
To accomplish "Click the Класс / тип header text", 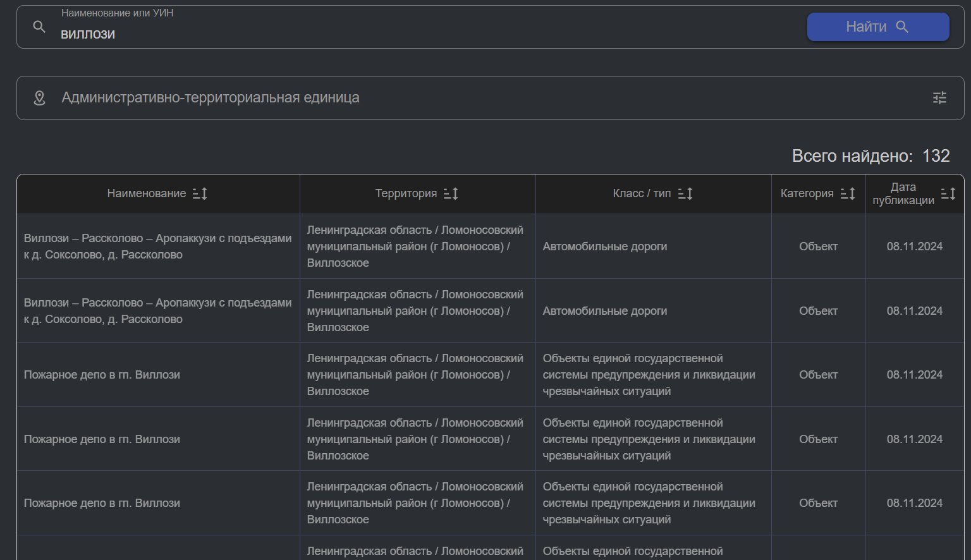I will coord(642,193).
